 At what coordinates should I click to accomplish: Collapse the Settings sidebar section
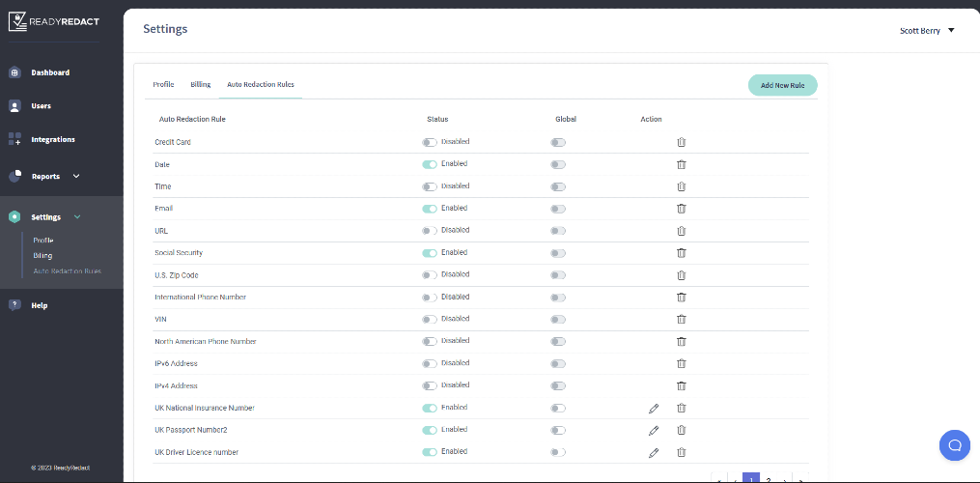(x=77, y=217)
